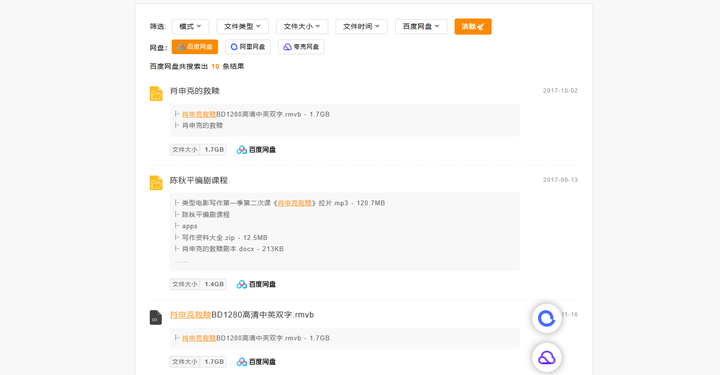Screen dimensions: 720x375
Task: Click the orange 清除 clear button
Action: point(473,27)
